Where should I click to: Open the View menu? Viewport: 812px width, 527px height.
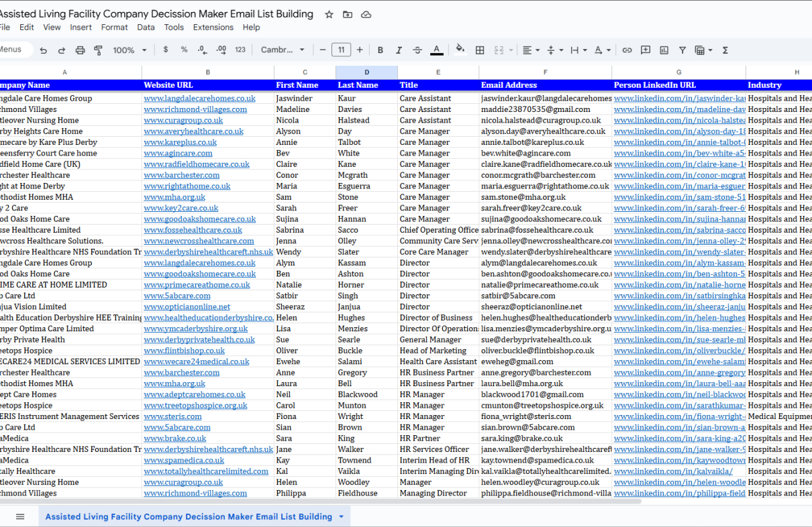[x=52, y=27]
